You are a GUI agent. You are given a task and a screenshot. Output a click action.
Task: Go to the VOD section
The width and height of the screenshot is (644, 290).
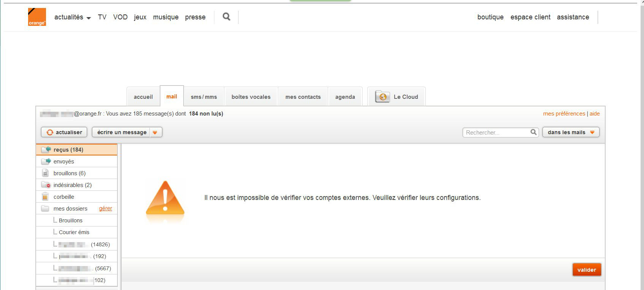pyautogui.click(x=121, y=17)
